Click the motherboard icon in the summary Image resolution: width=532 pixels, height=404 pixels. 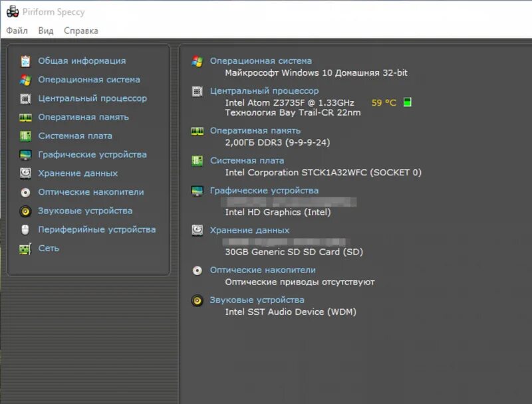[x=197, y=161]
